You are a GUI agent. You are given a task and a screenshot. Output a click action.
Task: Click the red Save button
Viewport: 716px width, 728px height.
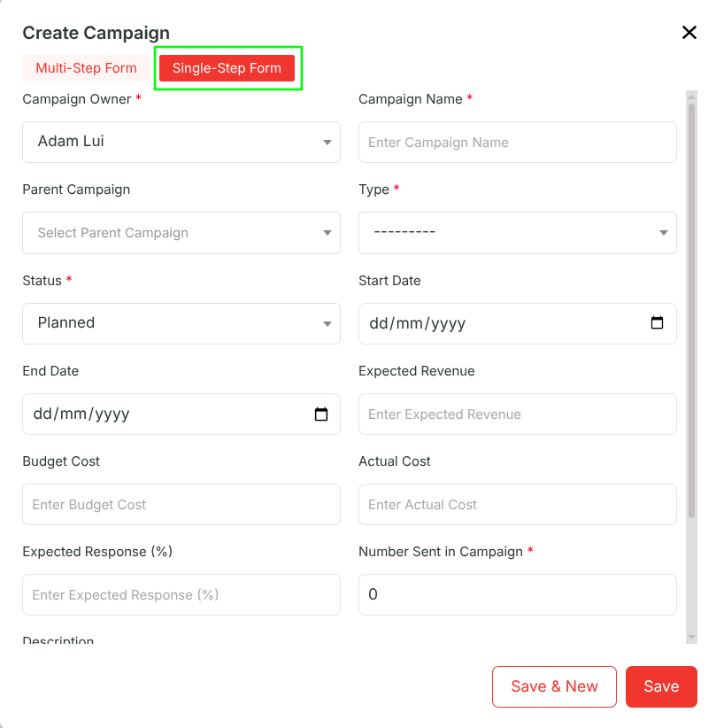(x=661, y=686)
